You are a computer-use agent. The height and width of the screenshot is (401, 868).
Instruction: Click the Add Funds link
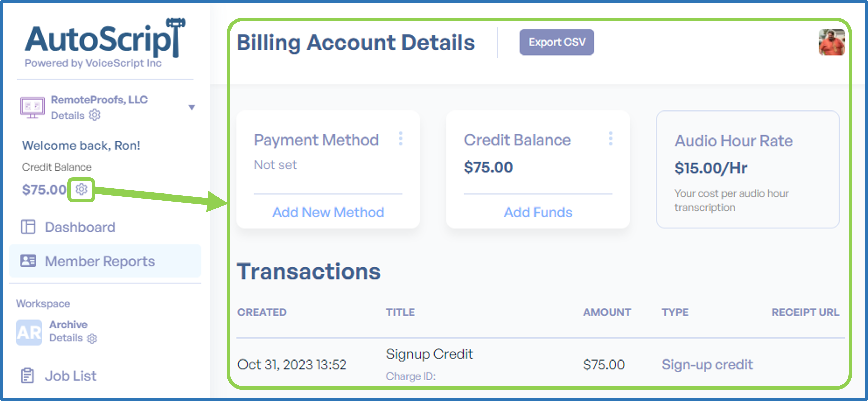538,212
